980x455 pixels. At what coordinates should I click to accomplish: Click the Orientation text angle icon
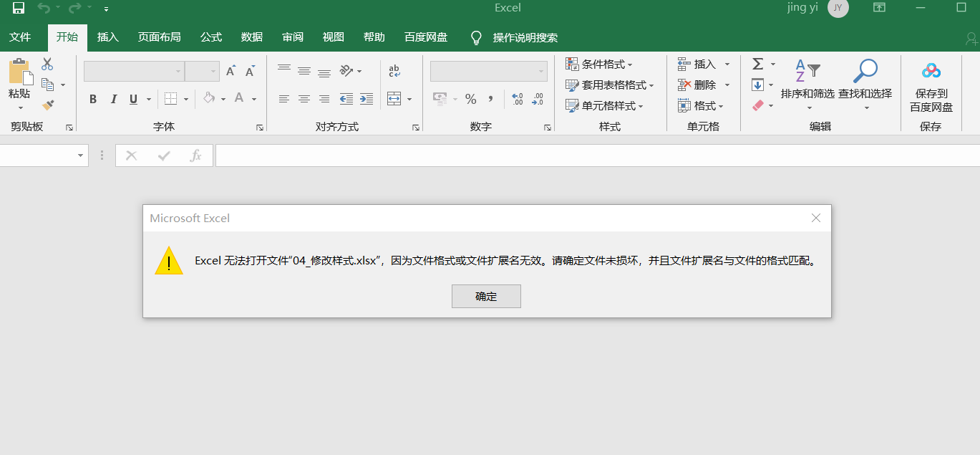pos(346,70)
